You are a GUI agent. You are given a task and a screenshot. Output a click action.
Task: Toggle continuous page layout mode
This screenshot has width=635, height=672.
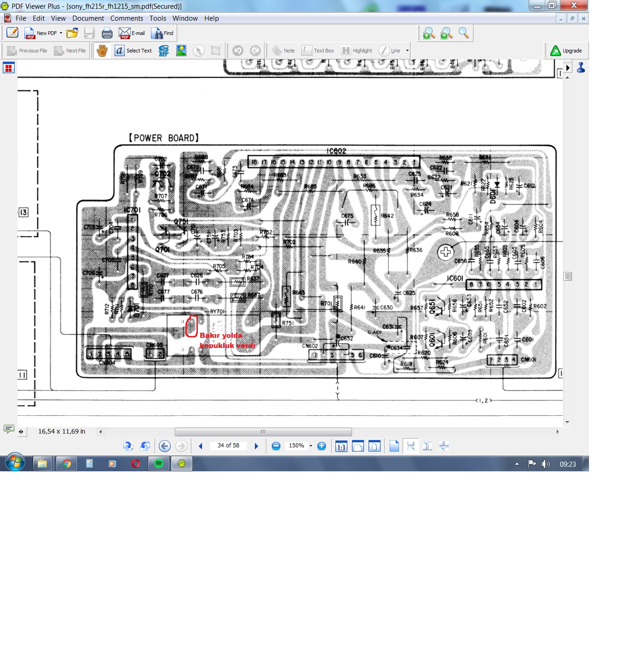pyautogui.click(x=411, y=446)
